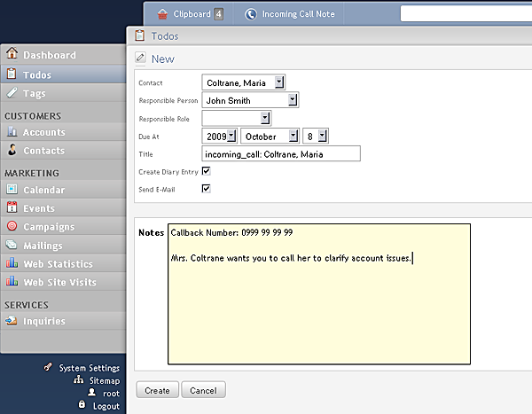
Task: Open the Dashboard house icon
Action: (12, 53)
